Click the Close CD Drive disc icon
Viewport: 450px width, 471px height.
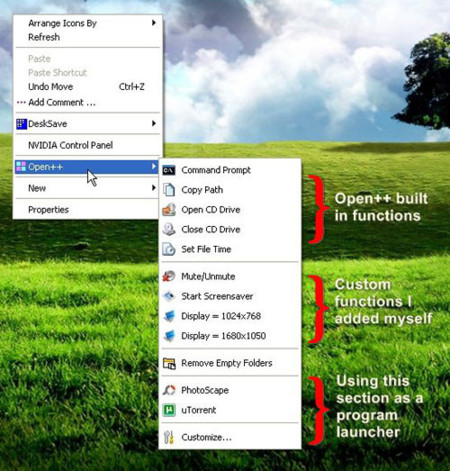(x=169, y=229)
